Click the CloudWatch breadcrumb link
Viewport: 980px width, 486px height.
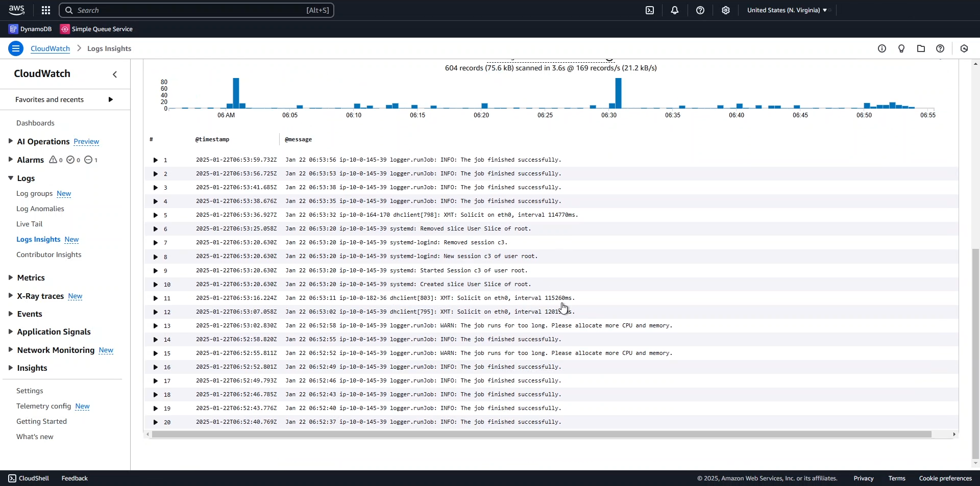50,48
